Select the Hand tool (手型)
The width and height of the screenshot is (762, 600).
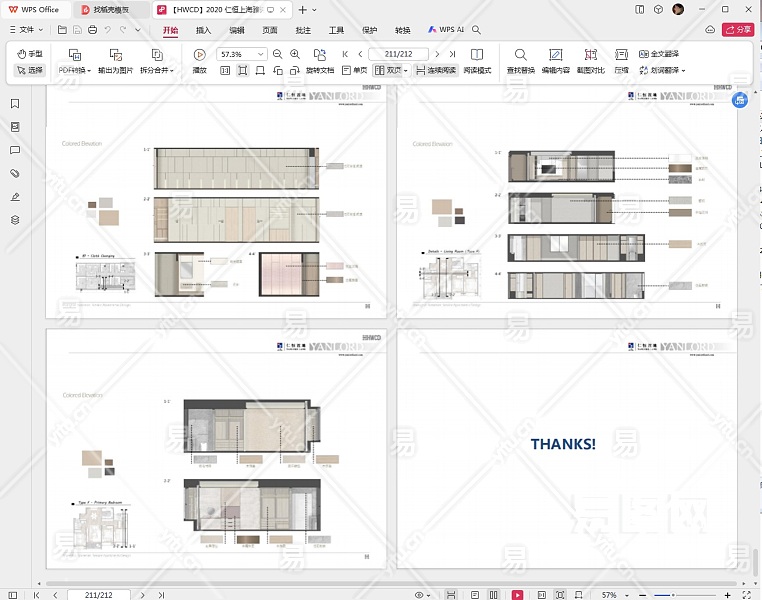pyautogui.click(x=30, y=54)
